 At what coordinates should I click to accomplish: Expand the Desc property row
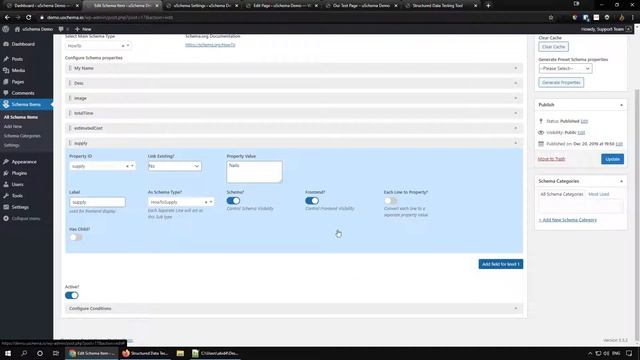point(294,83)
